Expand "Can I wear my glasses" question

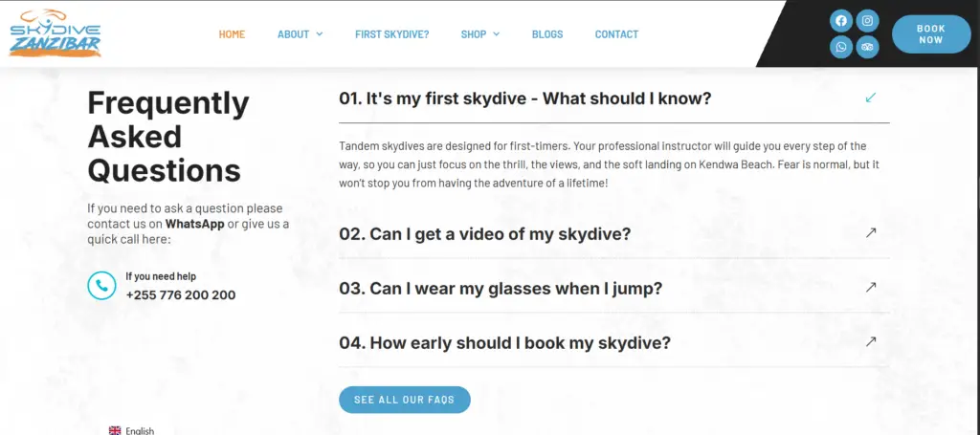coord(613,289)
